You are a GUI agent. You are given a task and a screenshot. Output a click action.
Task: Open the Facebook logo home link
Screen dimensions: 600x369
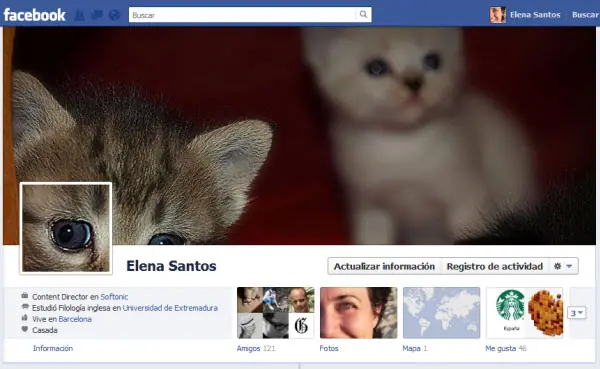34,15
